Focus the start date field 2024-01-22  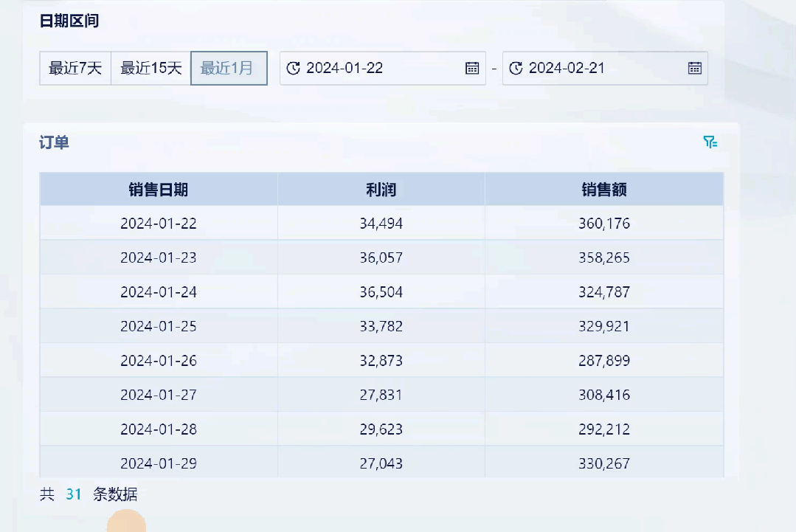tap(383, 68)
